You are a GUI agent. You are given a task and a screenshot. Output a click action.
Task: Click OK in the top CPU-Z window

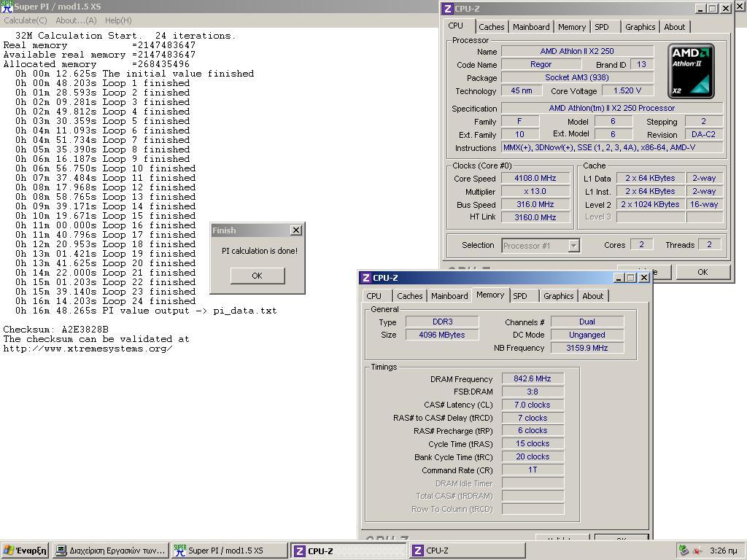click(x=703, y=272)
